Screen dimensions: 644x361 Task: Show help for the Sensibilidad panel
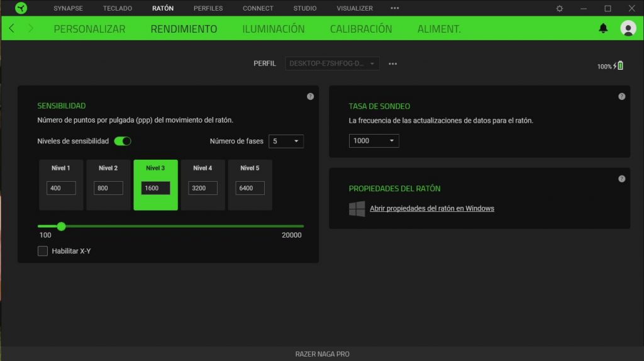(x=311, y=96)
